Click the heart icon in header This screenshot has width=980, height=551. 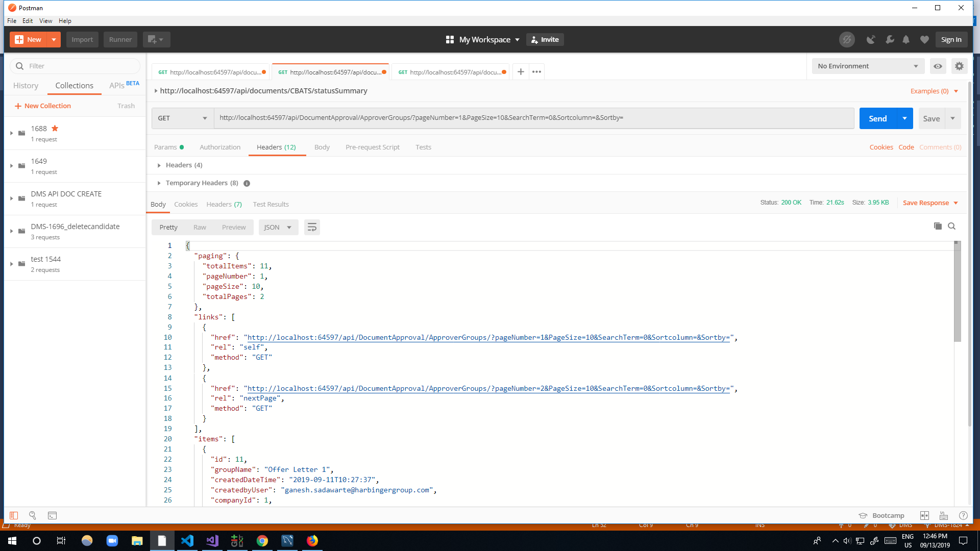click(924, 39)
